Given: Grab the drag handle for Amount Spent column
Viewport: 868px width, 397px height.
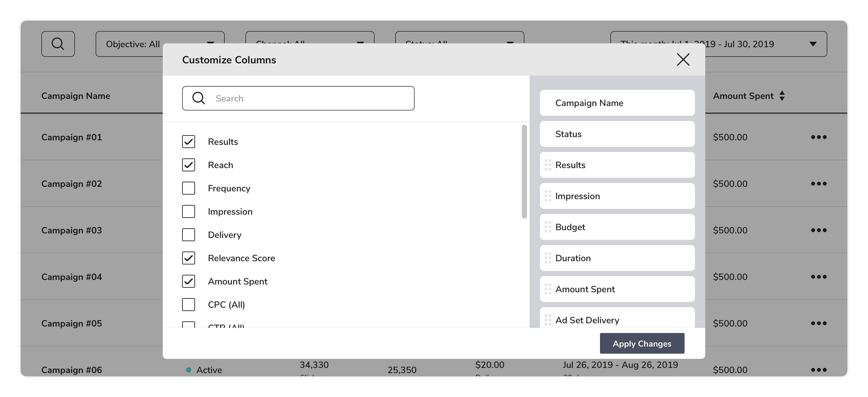Looking at the screenshot, I should click(x=548, y=289).
